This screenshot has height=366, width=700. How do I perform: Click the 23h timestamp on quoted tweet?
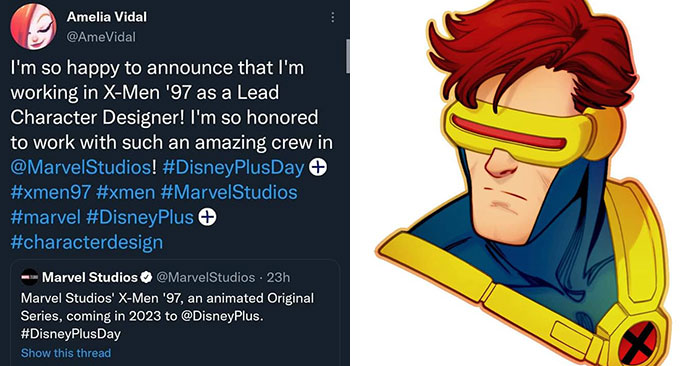coord(278,277)
